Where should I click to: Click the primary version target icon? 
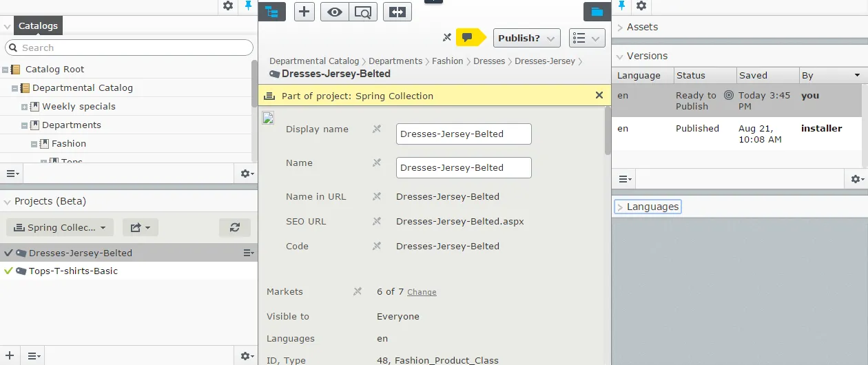pyautogui.click(x=729, y=96)
